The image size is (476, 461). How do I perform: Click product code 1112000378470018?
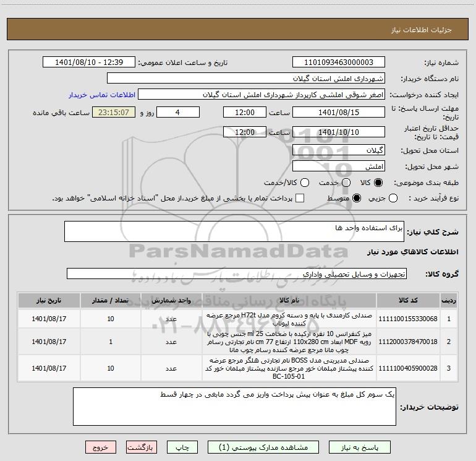[408, 342]
